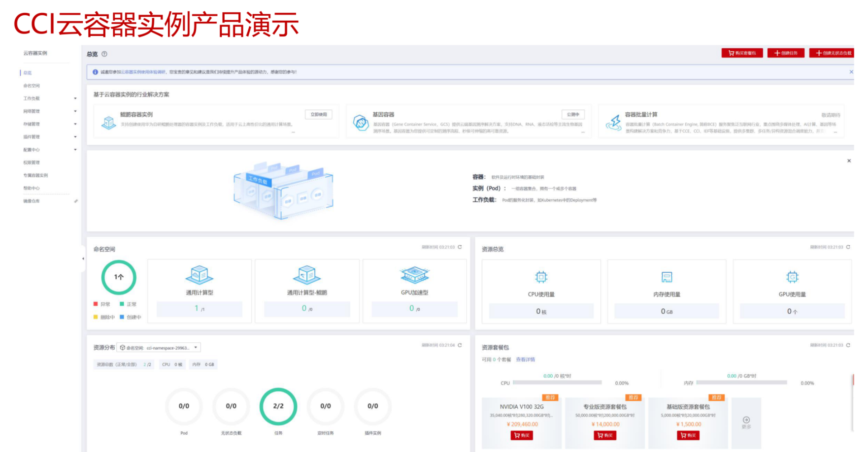868x452 pixels.
Task: Click the GPU使用量 chip icon
Action: coord(792,277)
